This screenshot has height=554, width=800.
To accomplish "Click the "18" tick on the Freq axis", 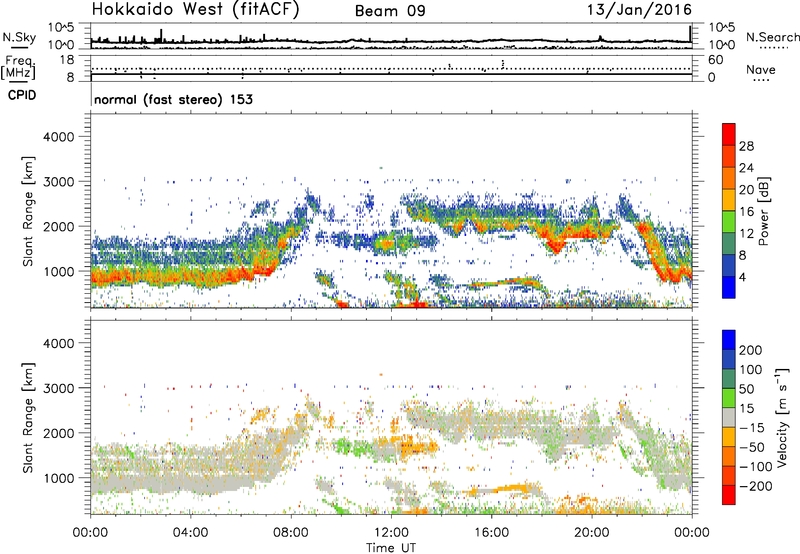I will (x=67, y=60).
